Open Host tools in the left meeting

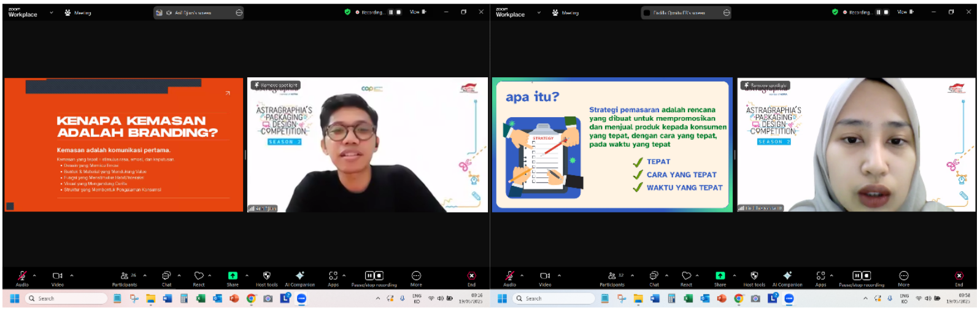[x=266, y=277]
